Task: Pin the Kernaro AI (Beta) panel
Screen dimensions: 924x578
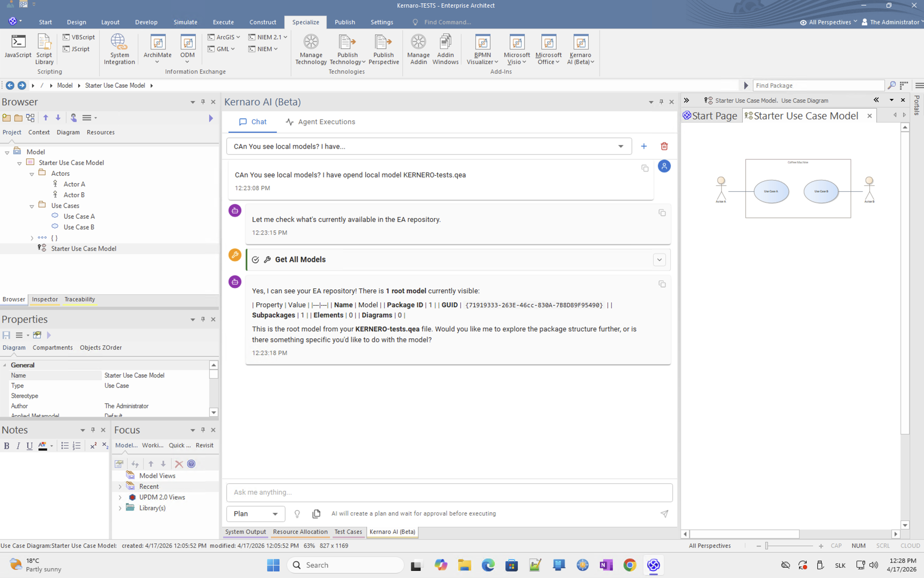Action: coord(661,102)
